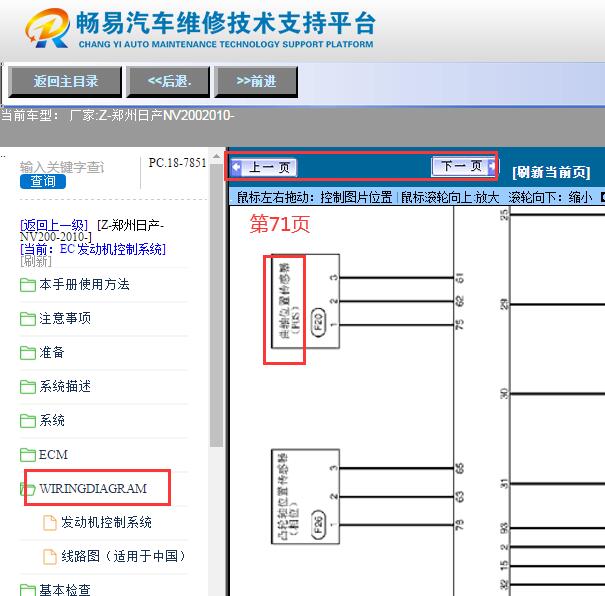
Task: Click folder icon next to ECM
Action: pyautogui.click(x=28, y=455)
